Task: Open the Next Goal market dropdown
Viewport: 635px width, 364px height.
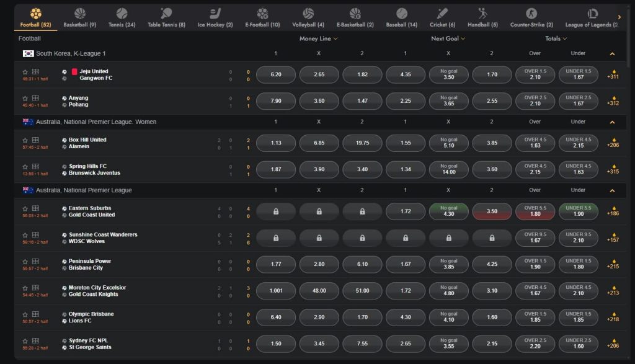Action: click(x=448, y=38)
